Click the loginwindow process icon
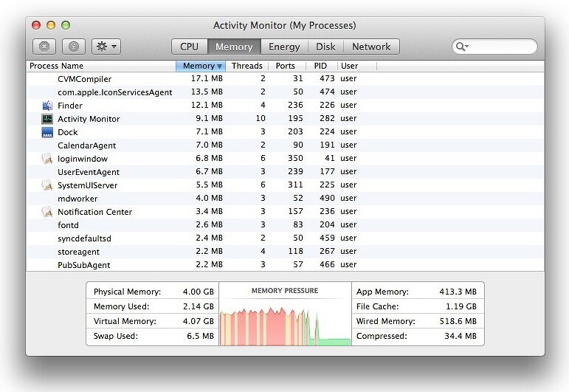The width and height of the screenshot is (569, 392). tap(47, 159)
